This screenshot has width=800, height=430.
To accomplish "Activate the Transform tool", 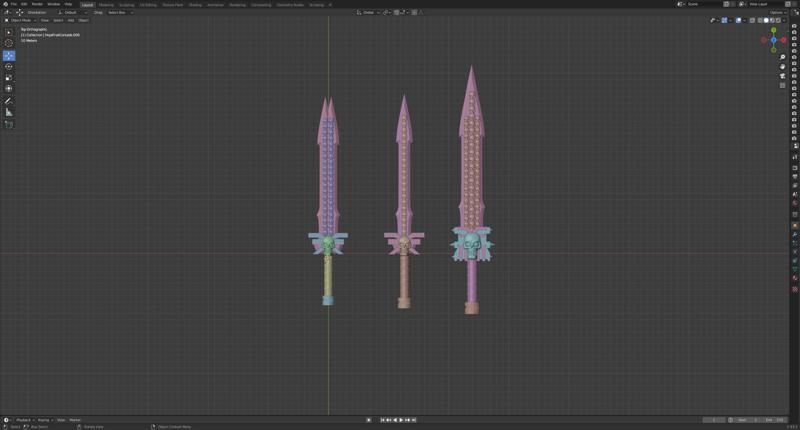I will pyautogui.click(x=9, y=89).
